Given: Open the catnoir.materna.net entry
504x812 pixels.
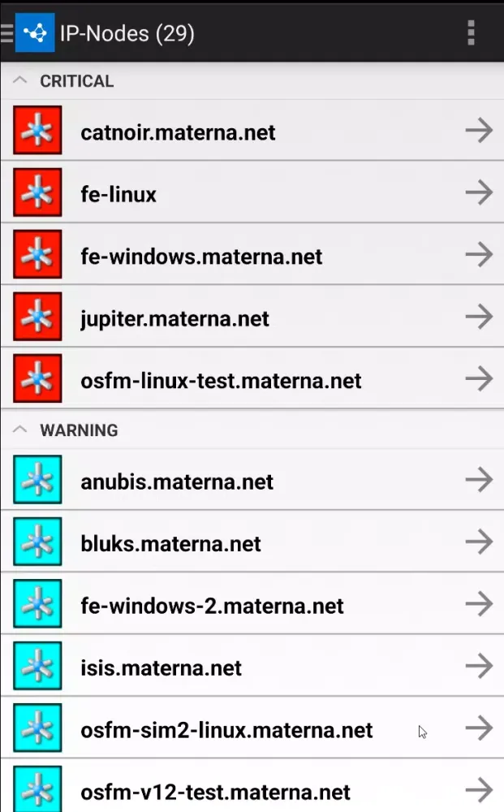Looking at the screenshot, I should pos(178,132).
